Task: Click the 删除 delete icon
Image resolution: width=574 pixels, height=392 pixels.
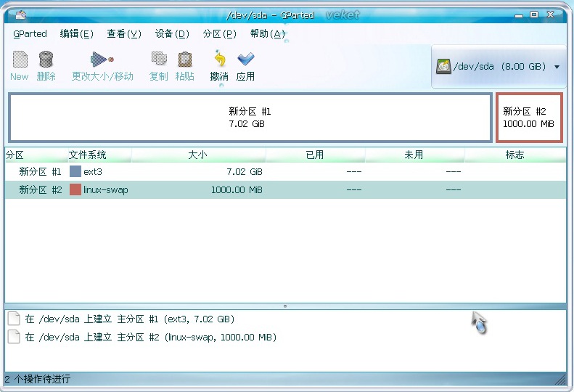Action: click(x=46, y=60)
